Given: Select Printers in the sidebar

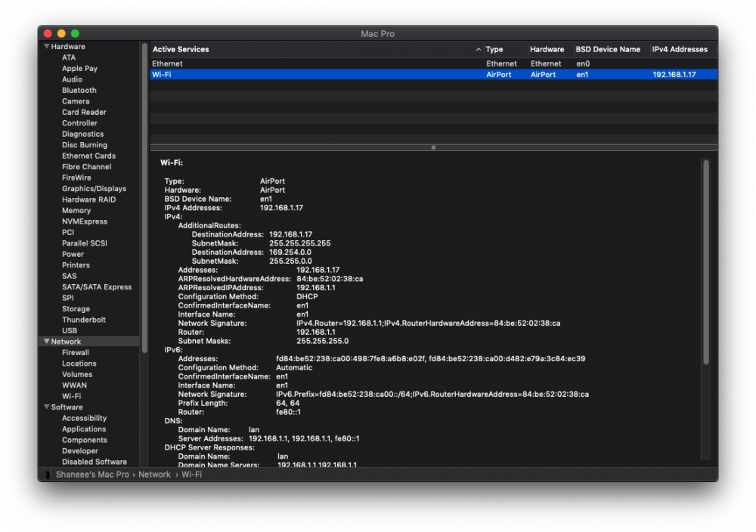Looking at the screenshot, I should click(x=76, y=265).
